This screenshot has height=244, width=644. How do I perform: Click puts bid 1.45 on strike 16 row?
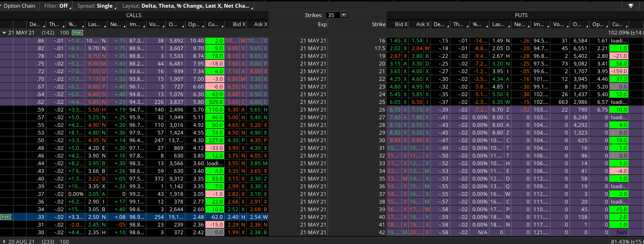(395, 41)
